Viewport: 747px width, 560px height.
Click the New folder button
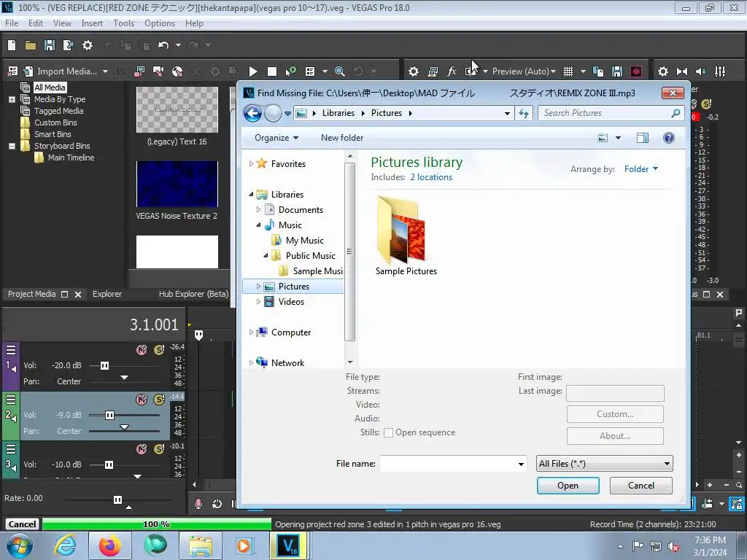pyautogui.click(x=342, y=138)
